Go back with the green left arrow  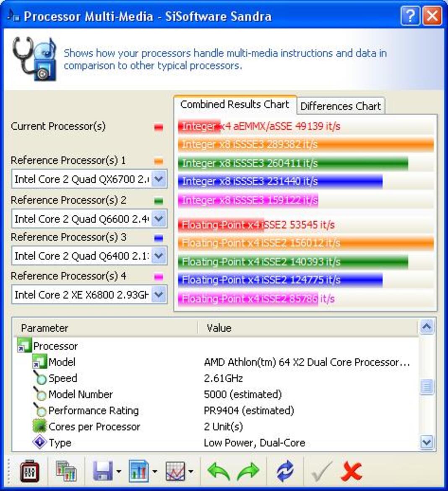(x=219, y=470)
